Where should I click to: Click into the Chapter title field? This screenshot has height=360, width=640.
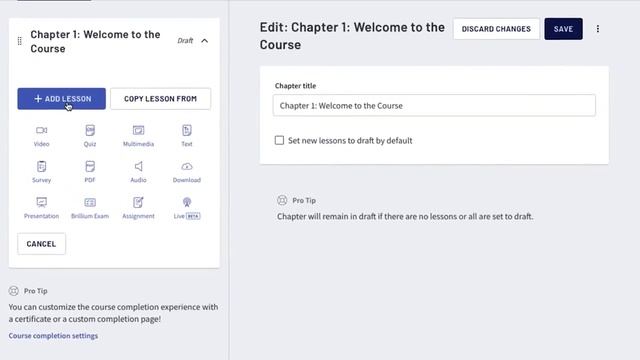(x=434, y=106)
